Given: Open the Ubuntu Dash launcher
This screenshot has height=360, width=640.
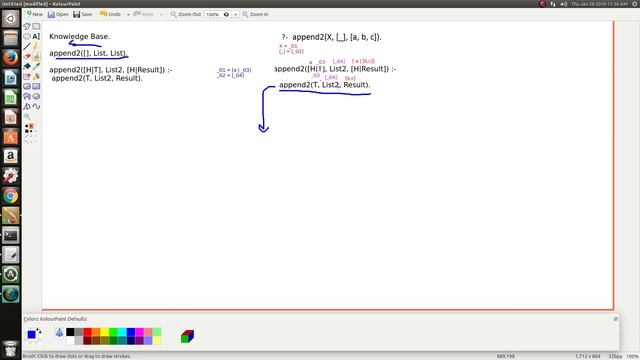Looking at the screenshot, I should pos(11,18).
